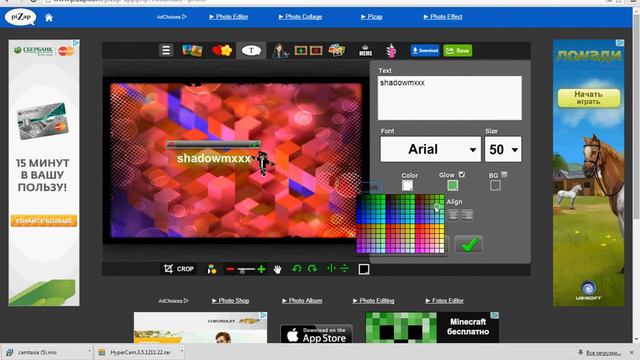Screen dimensions: 640x360
Task: Open the cutout person tool
Action: point(280,51)
